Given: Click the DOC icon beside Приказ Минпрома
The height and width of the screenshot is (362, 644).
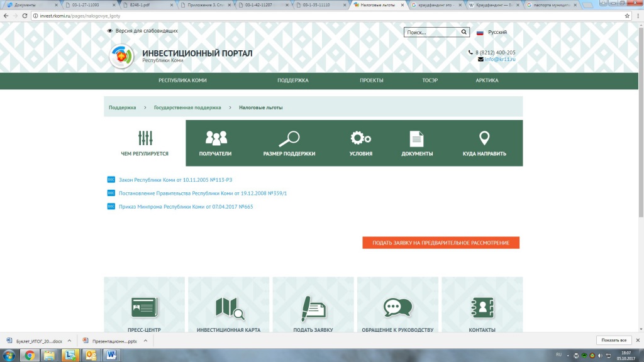Looking at the screenshot, I should tap(111, 206).
